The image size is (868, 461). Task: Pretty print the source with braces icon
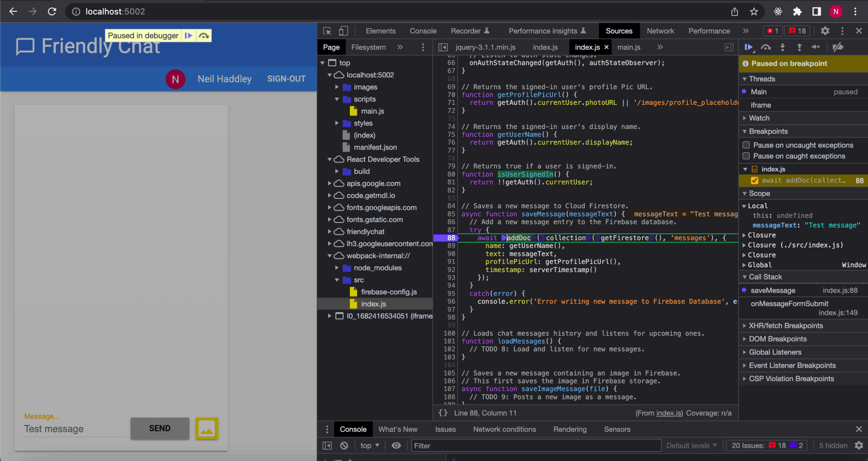pos(443,413)
